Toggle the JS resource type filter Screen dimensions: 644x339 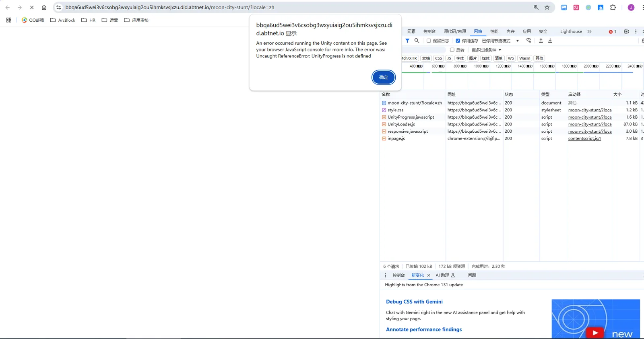pos(449,58)
